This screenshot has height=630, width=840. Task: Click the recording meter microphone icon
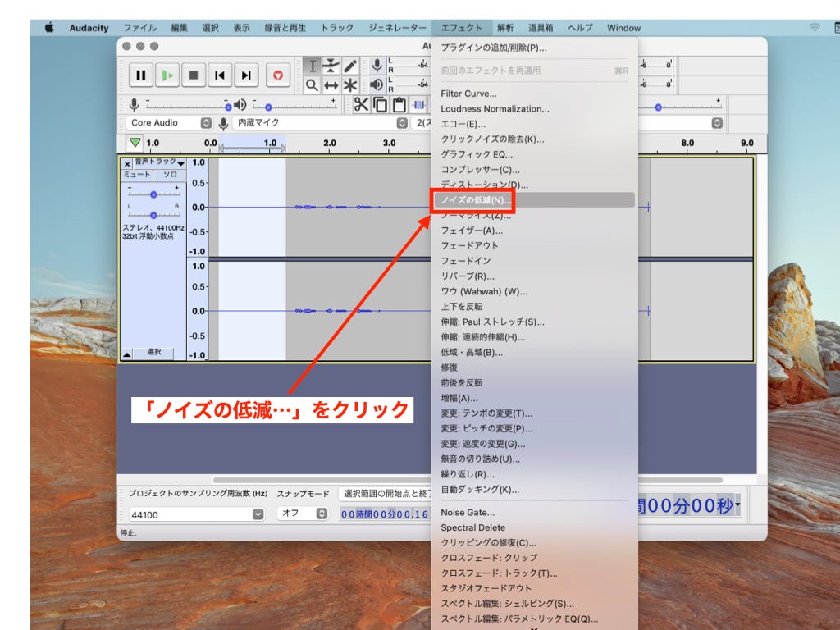click(377, 66)
